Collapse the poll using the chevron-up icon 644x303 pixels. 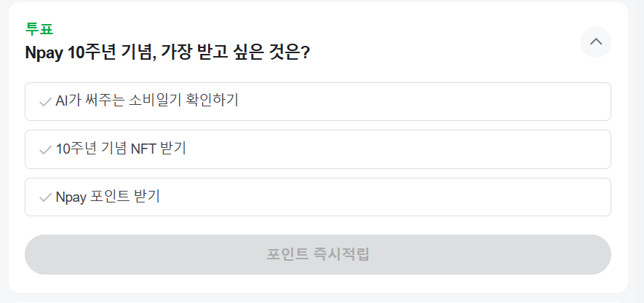(x=596, y=42)
